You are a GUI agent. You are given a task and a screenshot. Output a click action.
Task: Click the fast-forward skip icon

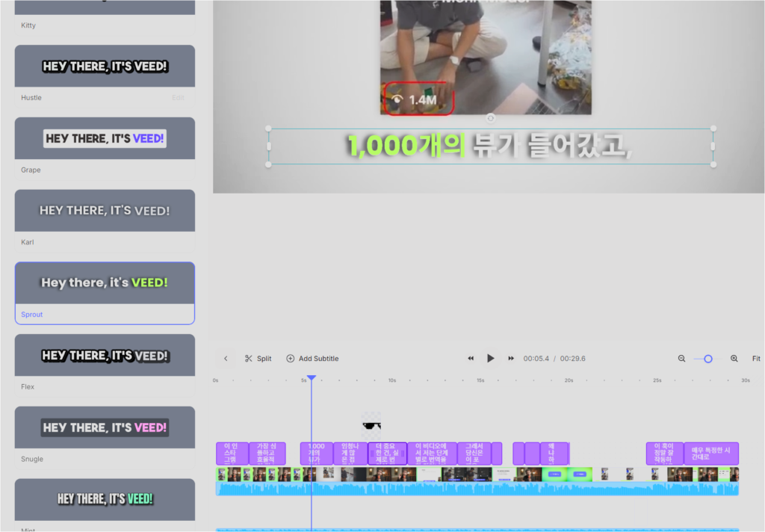click(x=511, y=359)
